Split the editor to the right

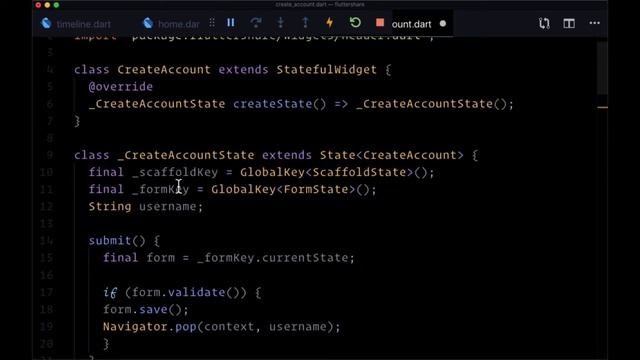(x=569, y=23)
